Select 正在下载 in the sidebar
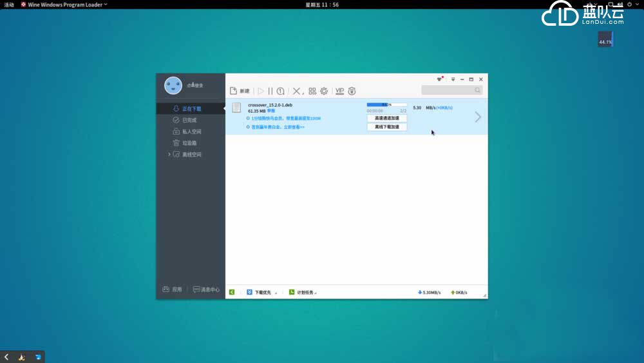 [191, 108]
